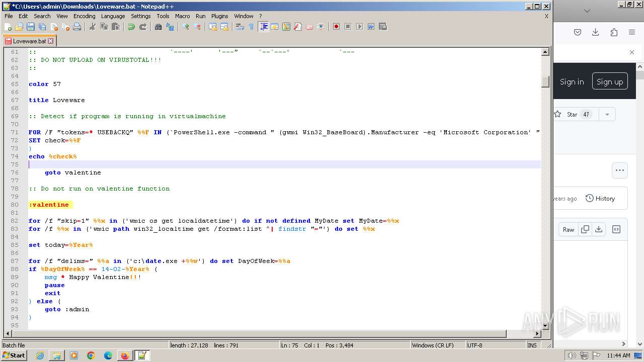Toggle synchronize vertical scrolling icon
Image resolution: width=644 pixels, height=362 pixels.
coord(213,27)
